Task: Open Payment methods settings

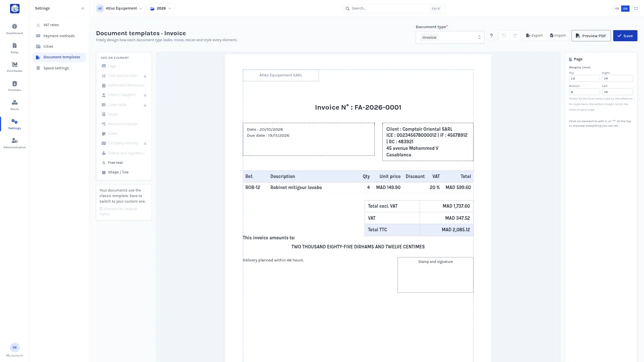Action: pos(59,36)
